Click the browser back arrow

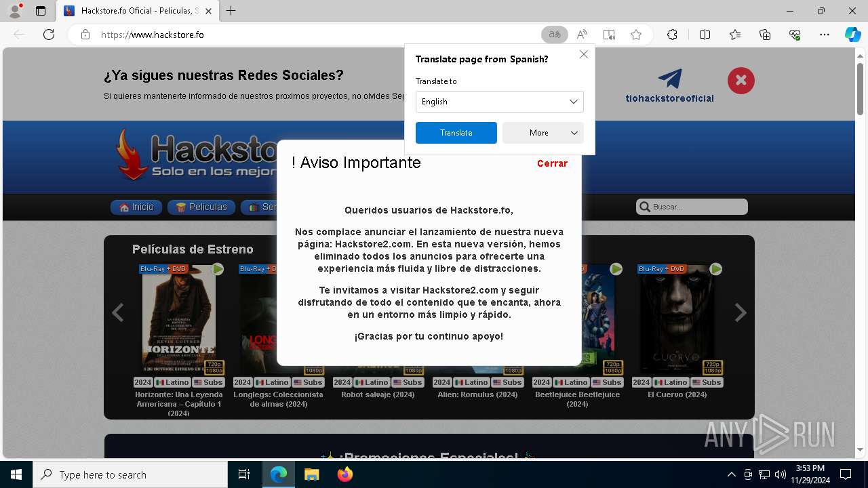(19, 35)
